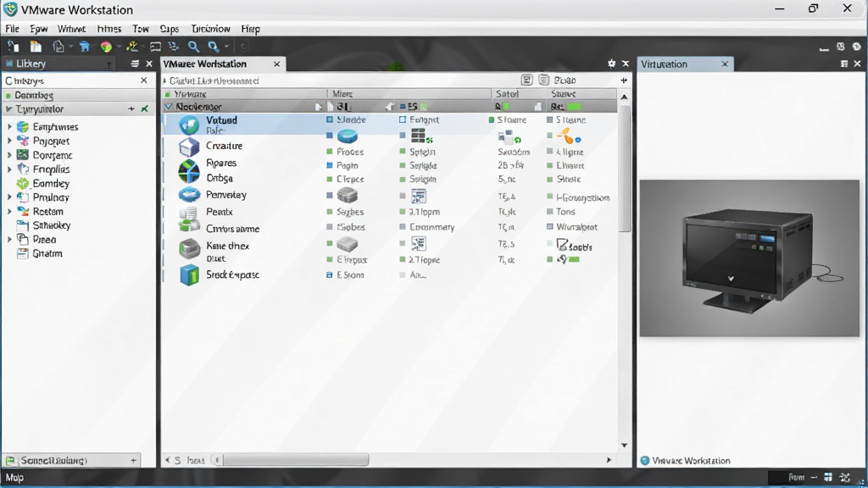
Task: Expand the Tymyrinlor section arrow
Action: [x=8, y=109]
